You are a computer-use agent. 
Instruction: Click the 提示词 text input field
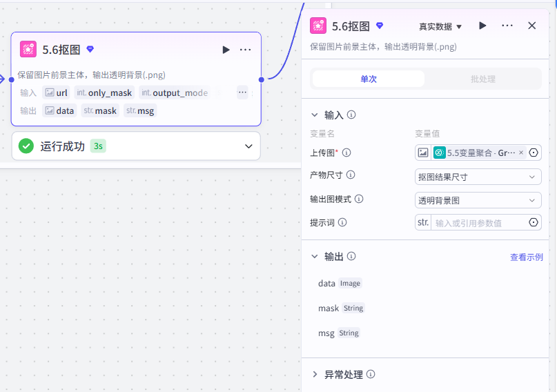tap(478, 223)
